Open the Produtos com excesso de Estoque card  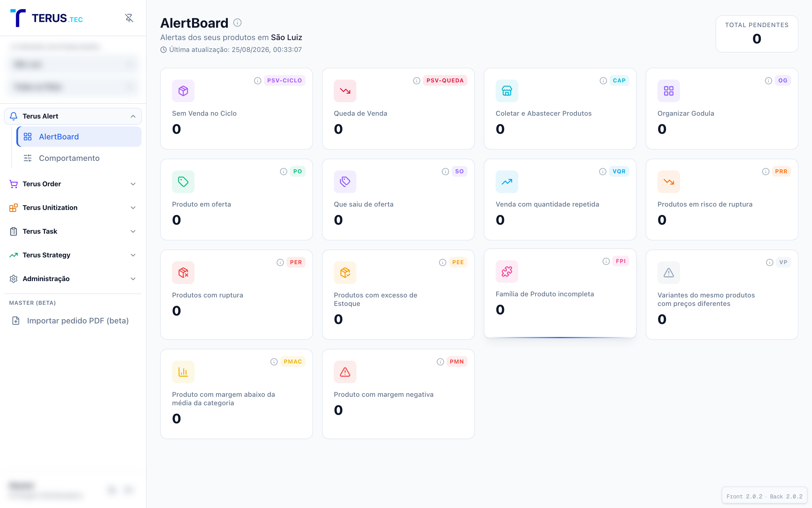tap(398, 295)
